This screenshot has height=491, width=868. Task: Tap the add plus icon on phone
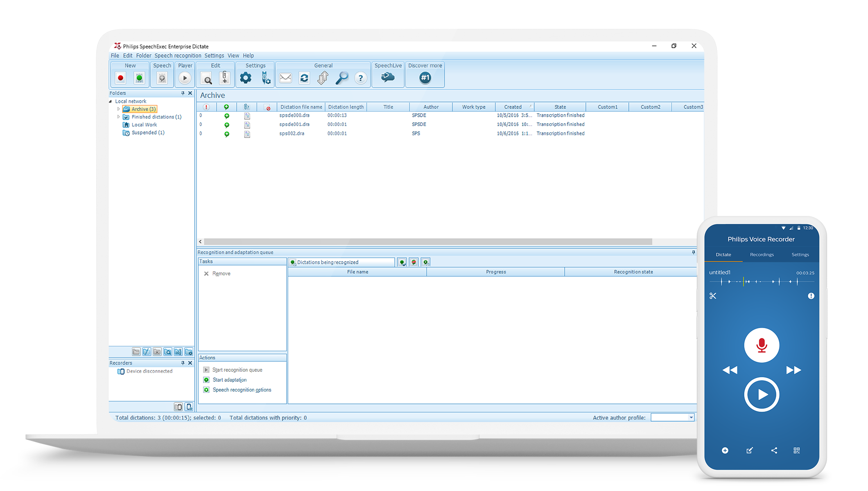point(725,450)
